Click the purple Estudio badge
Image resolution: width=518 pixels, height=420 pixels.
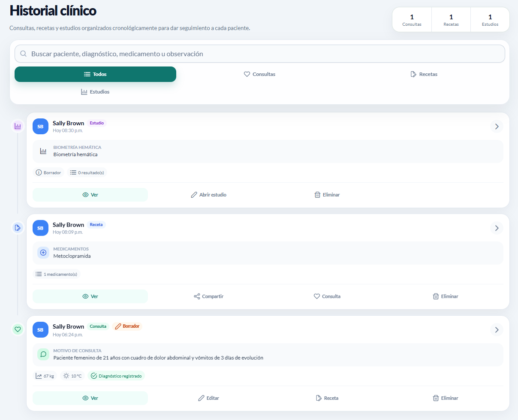[x=96, y=123]
